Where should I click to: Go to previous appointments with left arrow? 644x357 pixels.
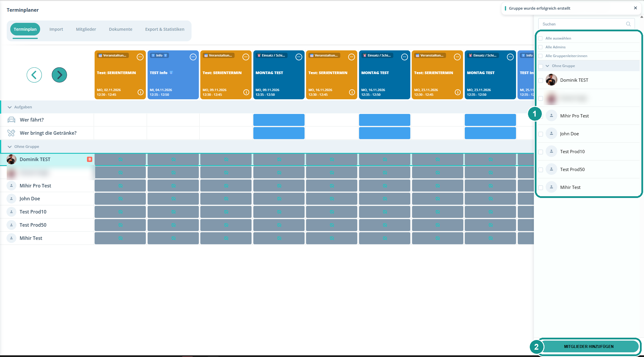[x=34, y=75]
